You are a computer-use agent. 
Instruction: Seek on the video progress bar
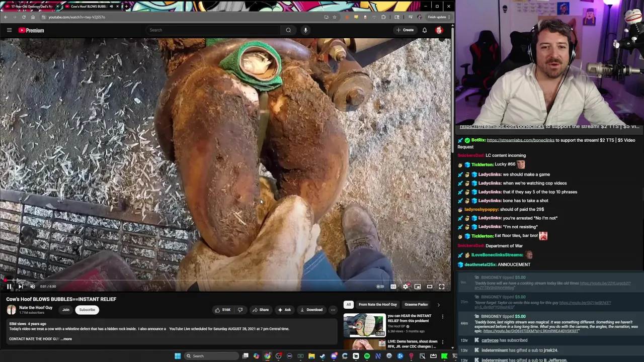(225, 281)
